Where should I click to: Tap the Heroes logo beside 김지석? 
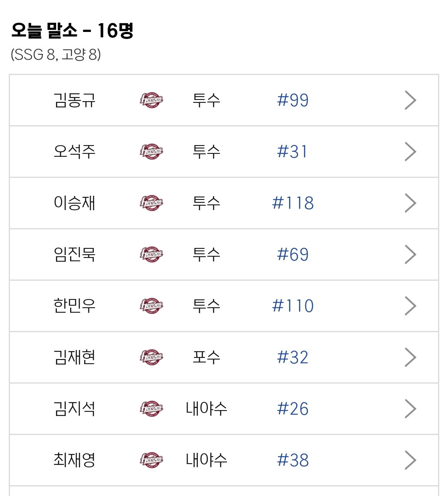tap(151, 408)
